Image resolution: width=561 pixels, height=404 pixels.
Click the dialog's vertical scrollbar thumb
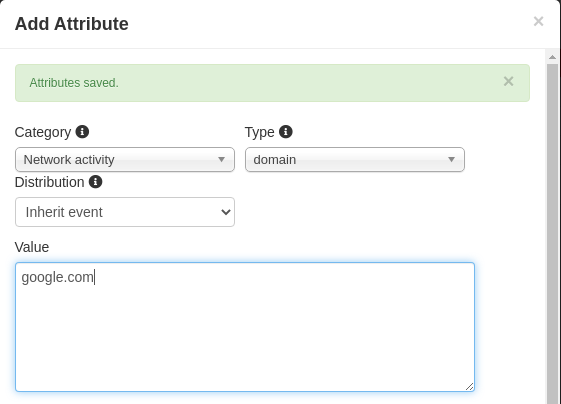point(552,234)
